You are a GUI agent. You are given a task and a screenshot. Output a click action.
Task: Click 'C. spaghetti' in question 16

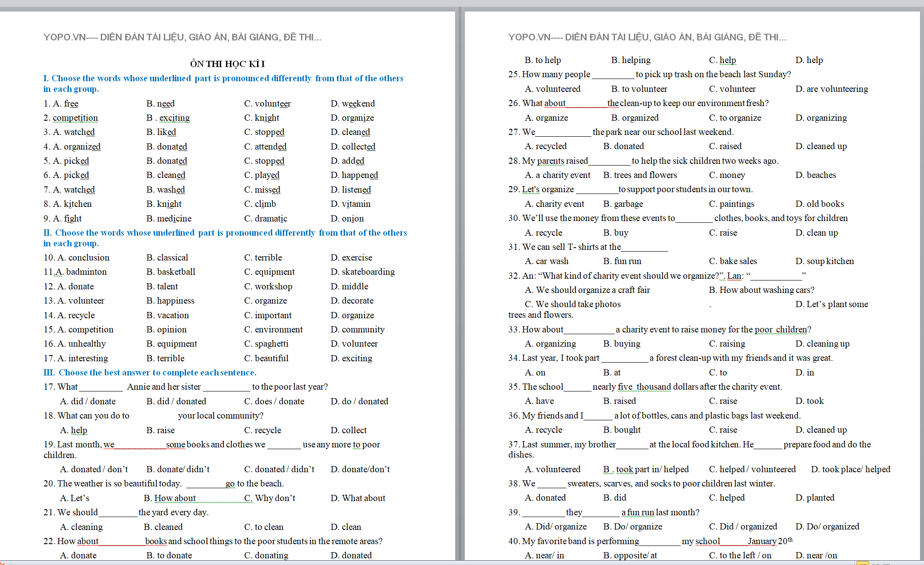pyautogui.click(x=266, y=344)
